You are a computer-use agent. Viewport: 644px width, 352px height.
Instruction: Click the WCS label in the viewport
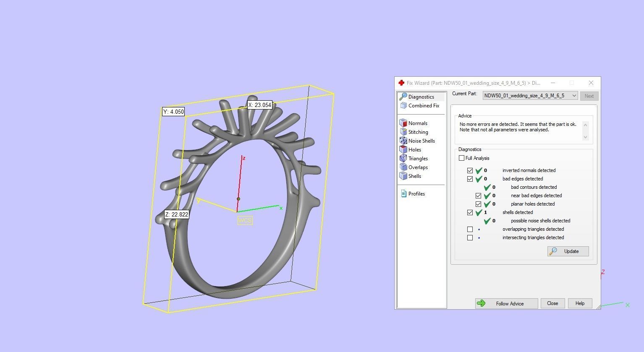pos(245,220)
